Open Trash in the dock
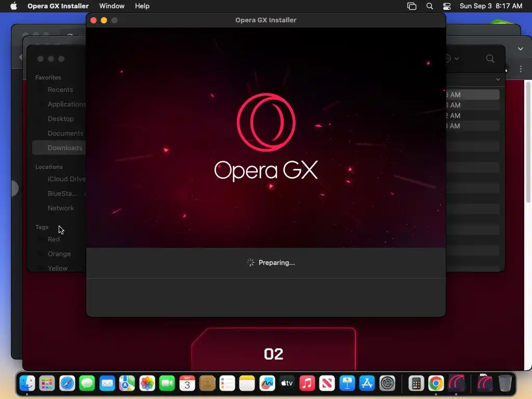The image size is (532, 399). tap(505, 384)
